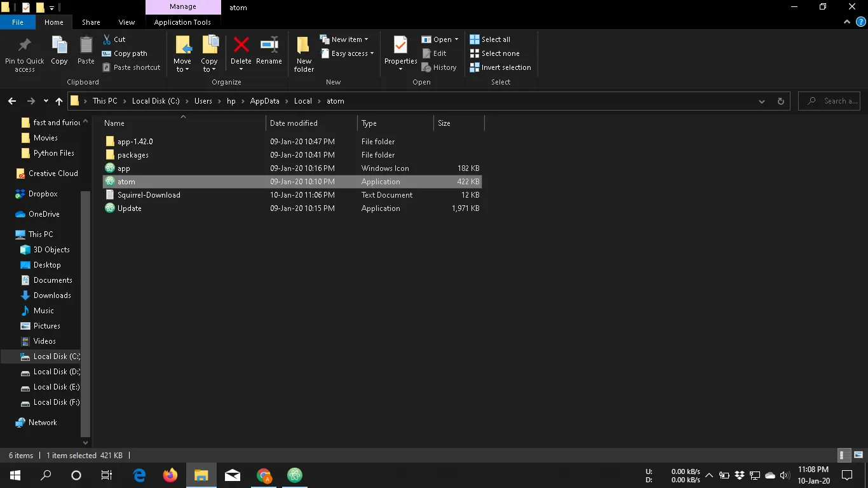Click the Windows Start button
Image resolution: width=868 pixels, height=488 pixels.
[15, 475]
